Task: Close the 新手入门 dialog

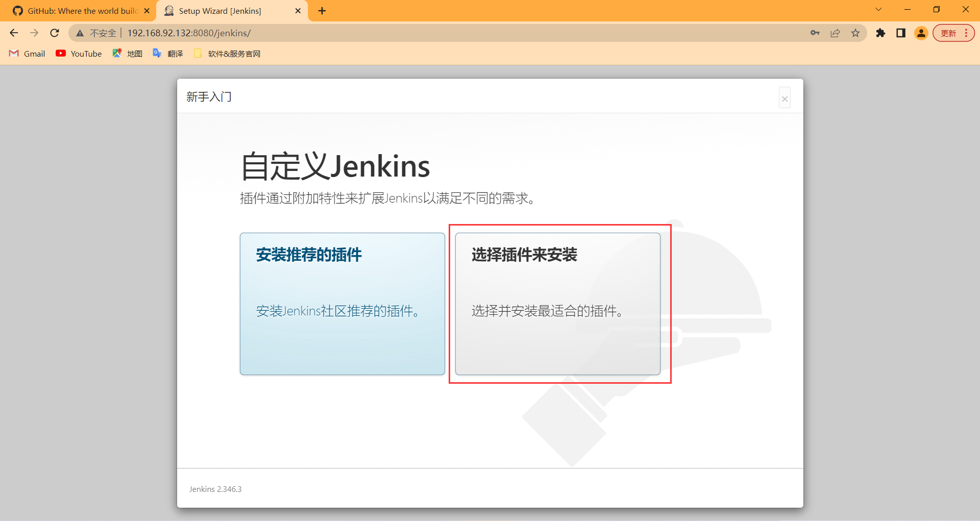Action: (x=785, y=98)
